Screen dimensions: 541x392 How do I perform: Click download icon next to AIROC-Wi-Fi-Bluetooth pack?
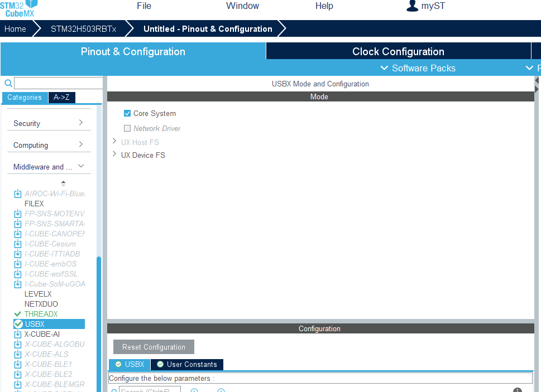[x=18, y=194]
